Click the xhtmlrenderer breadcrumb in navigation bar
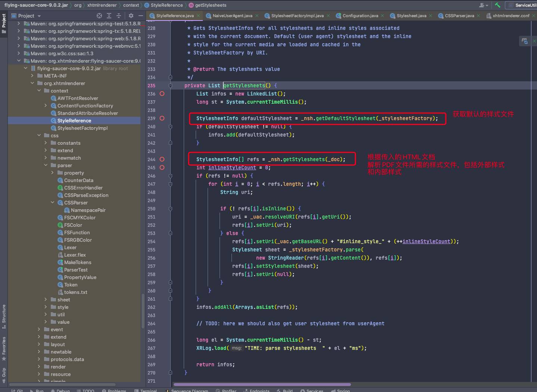 [x=102, y=5]
